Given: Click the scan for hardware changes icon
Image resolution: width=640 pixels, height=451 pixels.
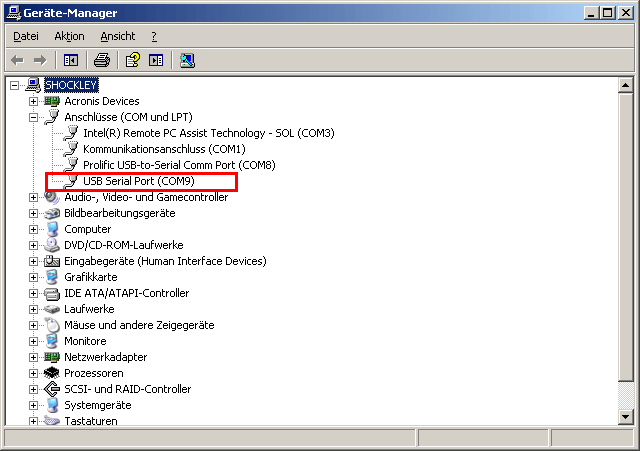Looking at the screenshot, I should 187,60.
